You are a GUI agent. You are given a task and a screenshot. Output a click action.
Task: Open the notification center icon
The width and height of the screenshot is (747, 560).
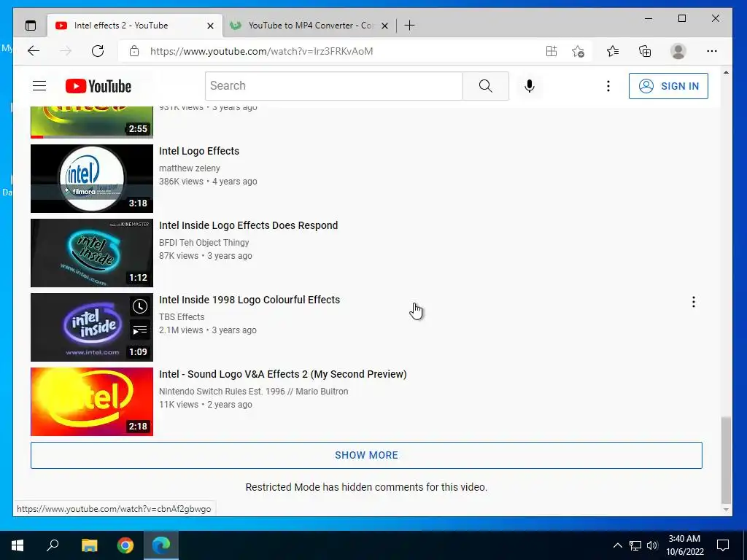[x=723, y=545]
